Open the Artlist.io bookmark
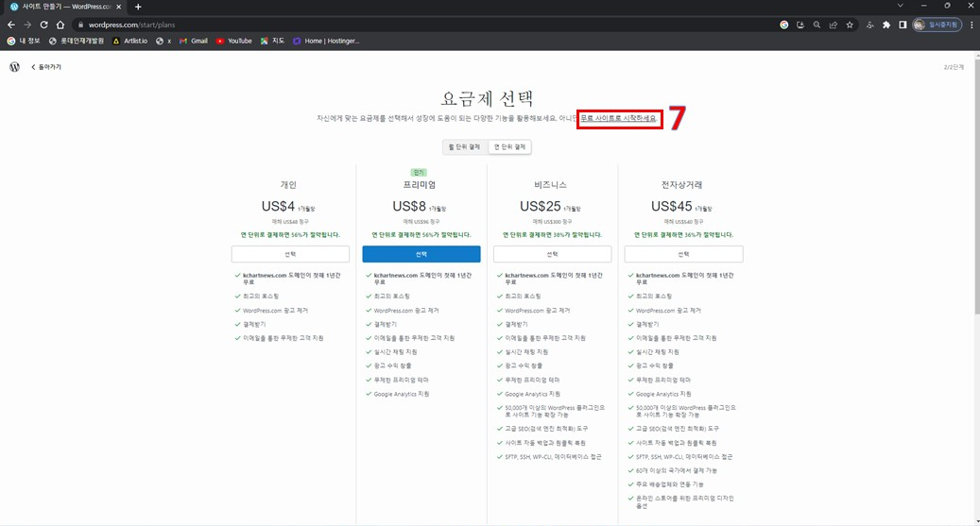This screenshot has width=980, height=526. pos(130,42)
